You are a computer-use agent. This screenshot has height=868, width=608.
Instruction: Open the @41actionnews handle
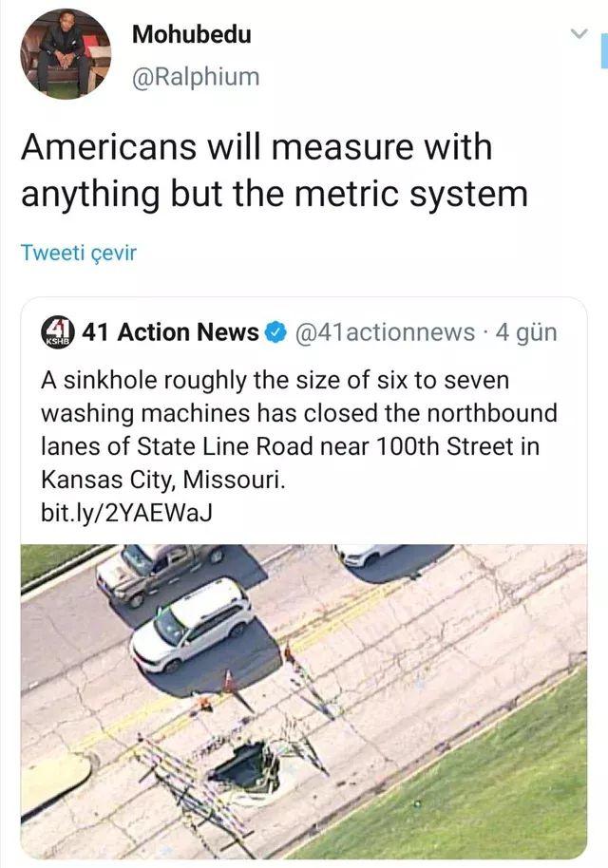point(386,332)
